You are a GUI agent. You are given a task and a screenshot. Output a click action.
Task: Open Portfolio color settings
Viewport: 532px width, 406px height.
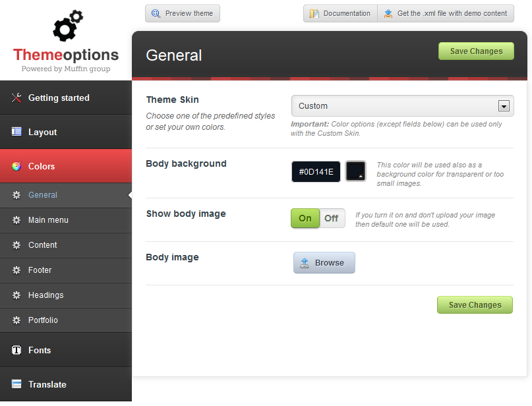pos(66,320)
